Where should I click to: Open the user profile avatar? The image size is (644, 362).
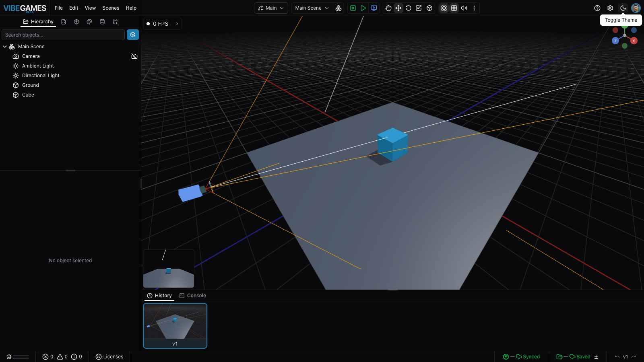[636, 8]
